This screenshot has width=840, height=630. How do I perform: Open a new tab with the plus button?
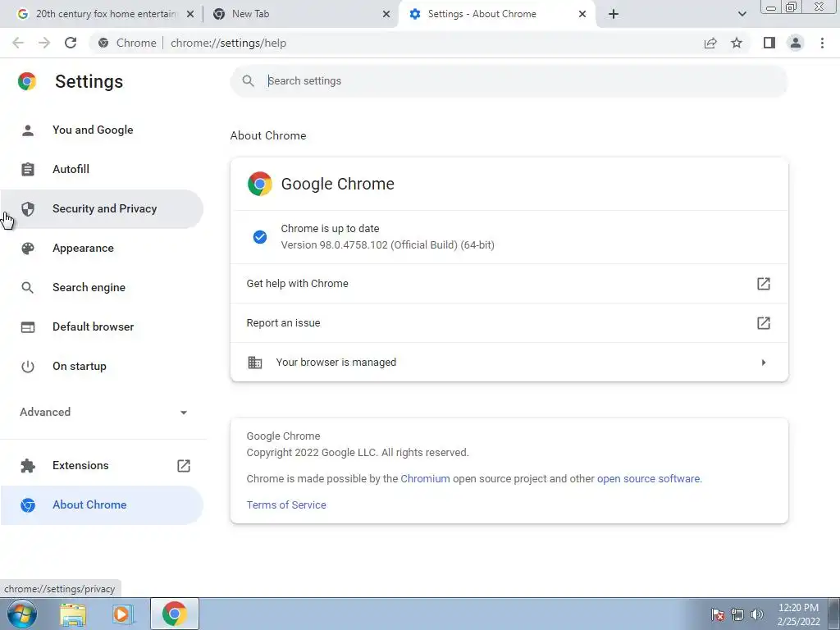614,14
